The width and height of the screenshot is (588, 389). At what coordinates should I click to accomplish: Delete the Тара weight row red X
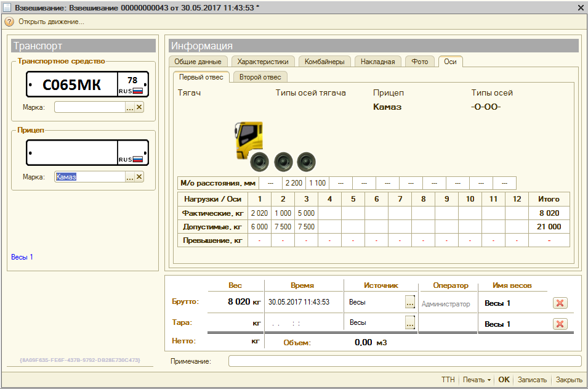point(560,324)
